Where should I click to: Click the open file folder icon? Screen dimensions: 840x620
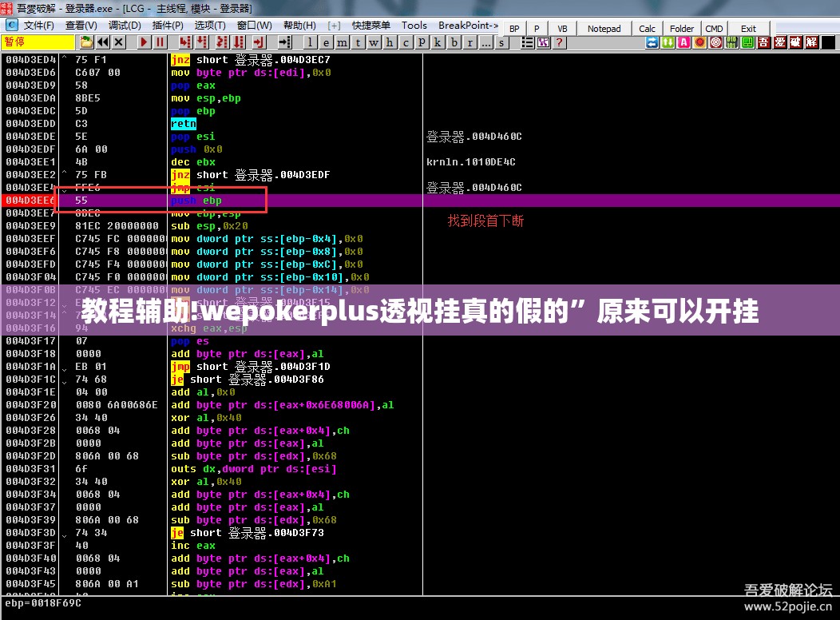86,42
